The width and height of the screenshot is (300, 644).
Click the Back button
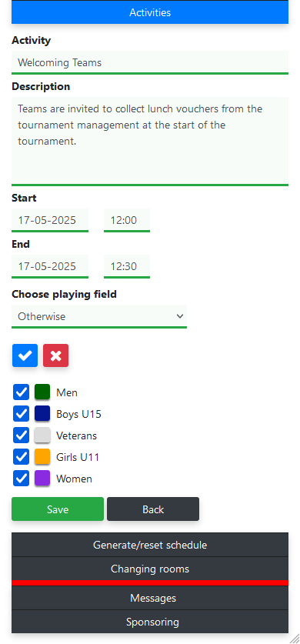tap(153, 509)
